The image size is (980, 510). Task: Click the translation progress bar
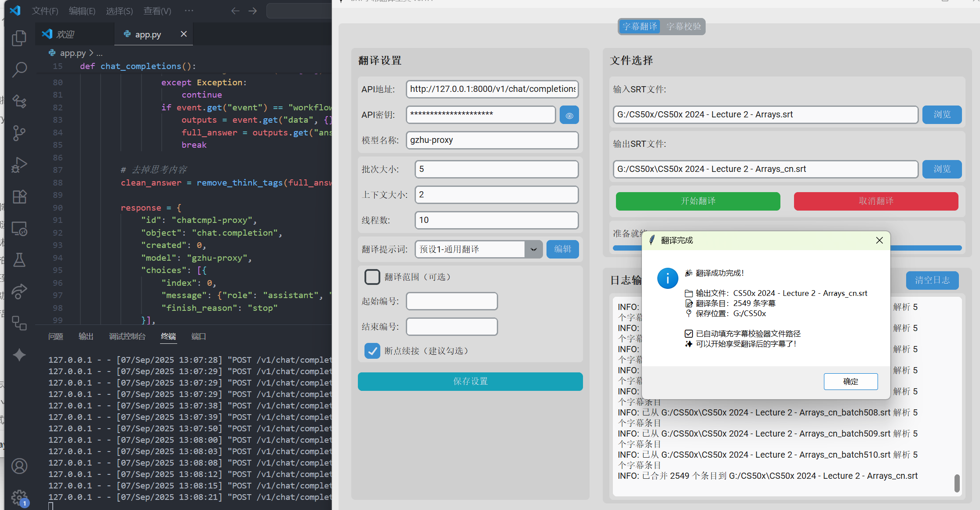pos(787,248)
